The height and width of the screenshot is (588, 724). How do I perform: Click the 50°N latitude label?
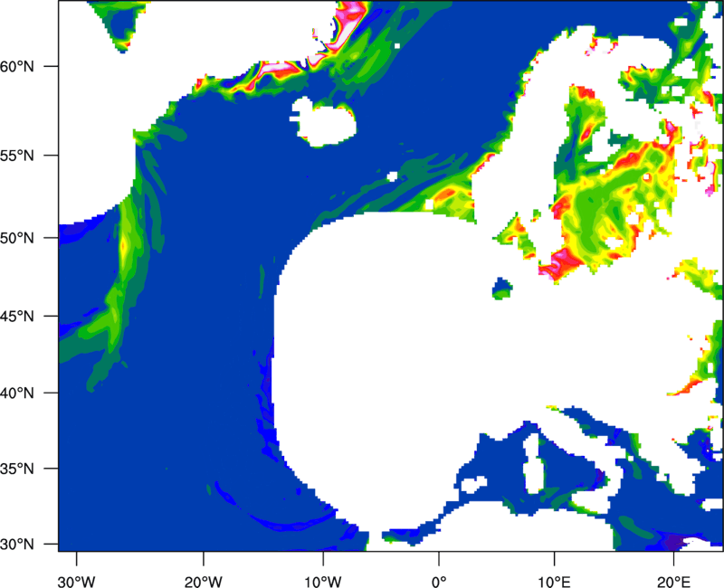click(17, 238)
